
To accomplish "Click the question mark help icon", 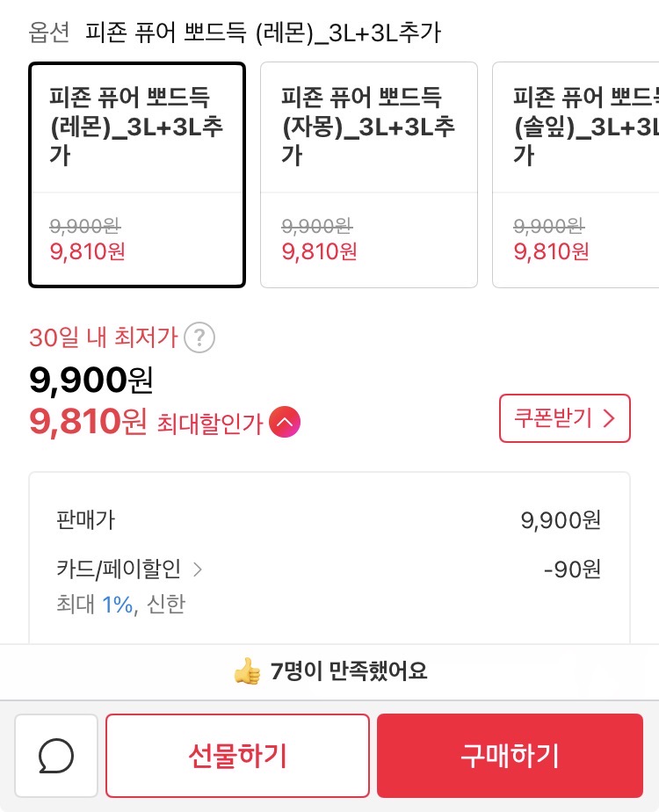I will click(201, 337).
